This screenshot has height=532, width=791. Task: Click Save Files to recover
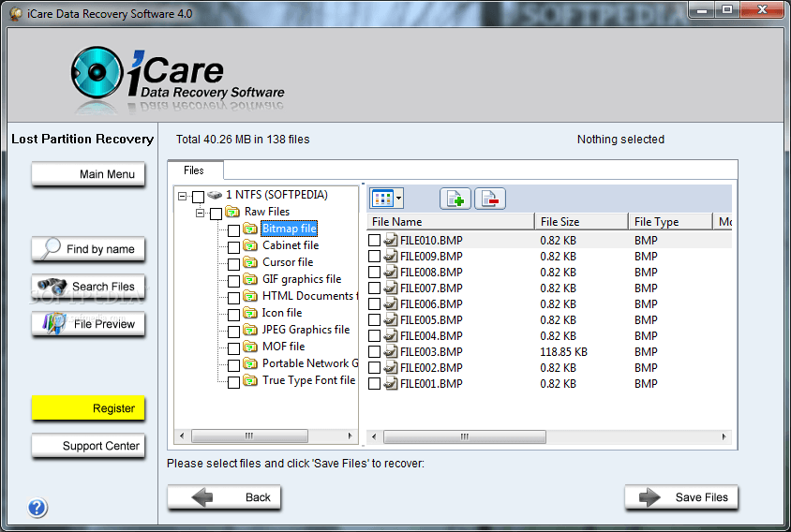point(681,497)
